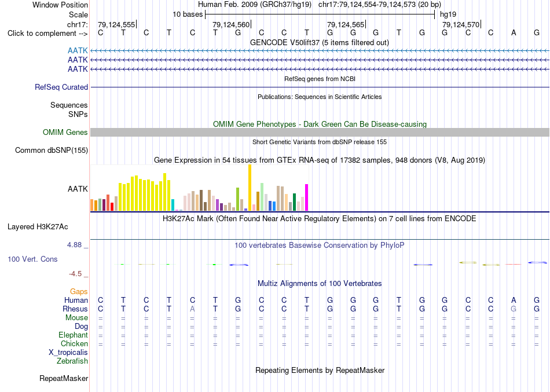Click the red bar in GTEx chart
Image resolution: width=550 pixels, height=392 pixels.
[112, 207]
